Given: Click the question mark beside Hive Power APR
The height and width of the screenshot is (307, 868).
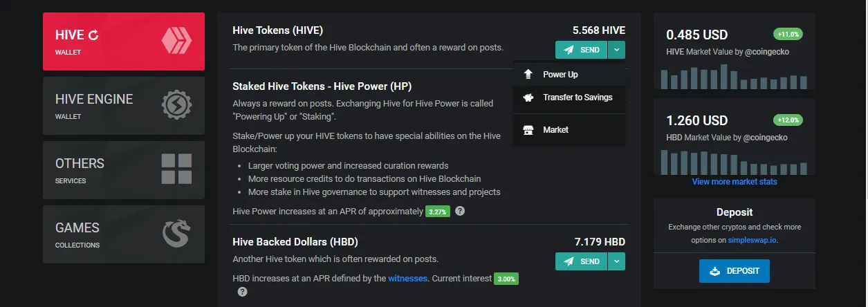Looking at the screenshot, I should pos(460,211).
